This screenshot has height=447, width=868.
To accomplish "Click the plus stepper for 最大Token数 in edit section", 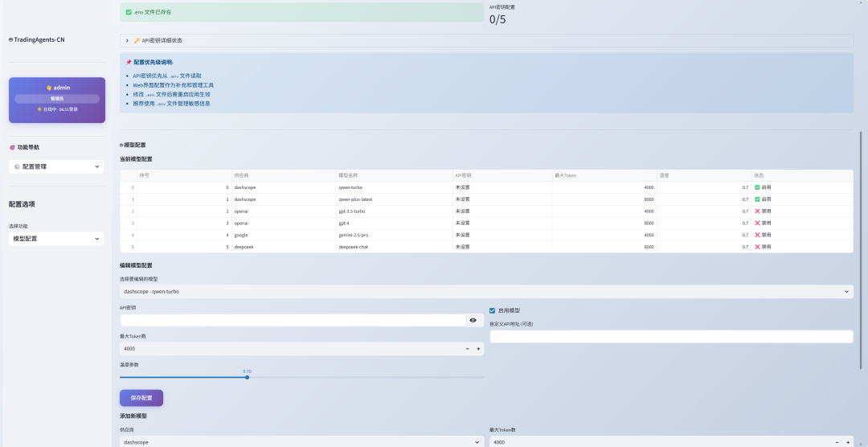I will pos(478,349).
